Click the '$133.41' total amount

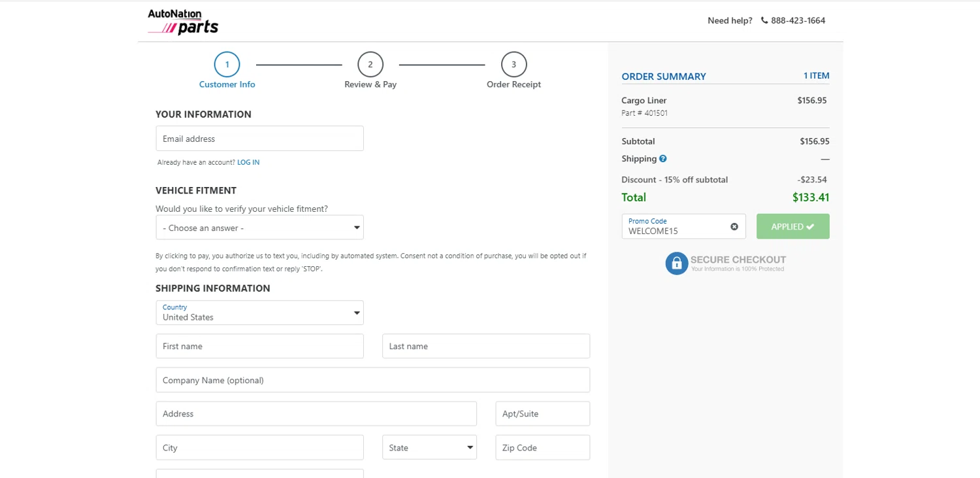tap(811, 197)
